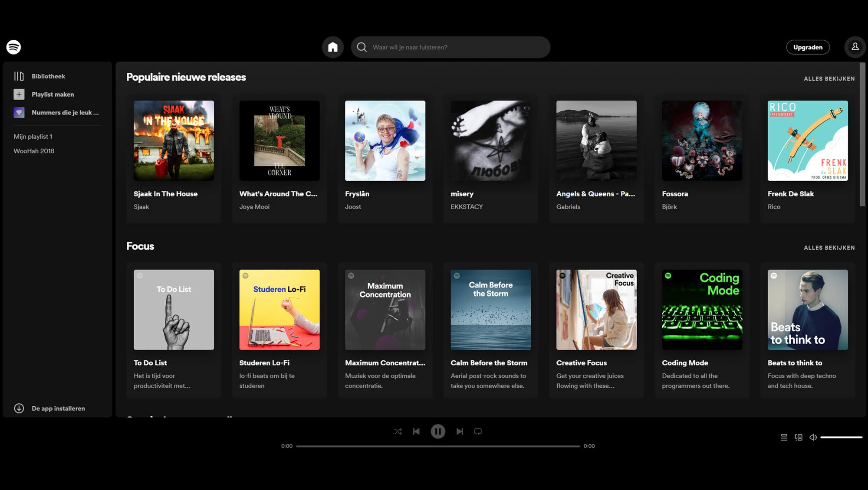Open the Beats to think to cover
The height and width of the screenshot is (490, 868).
(808, 310)
